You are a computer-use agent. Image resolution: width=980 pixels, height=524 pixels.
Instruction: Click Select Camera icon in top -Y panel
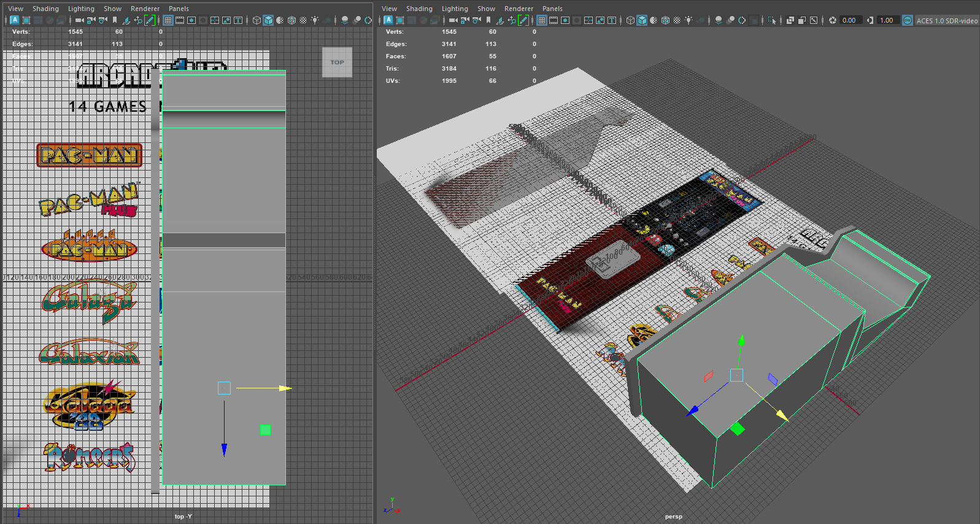click(x=79, y=20)
